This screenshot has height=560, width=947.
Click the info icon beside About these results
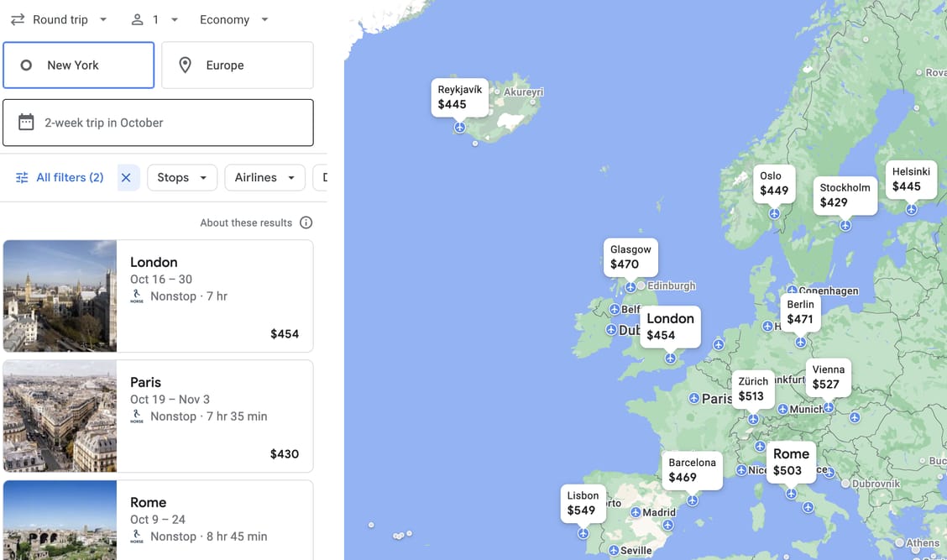306,222
